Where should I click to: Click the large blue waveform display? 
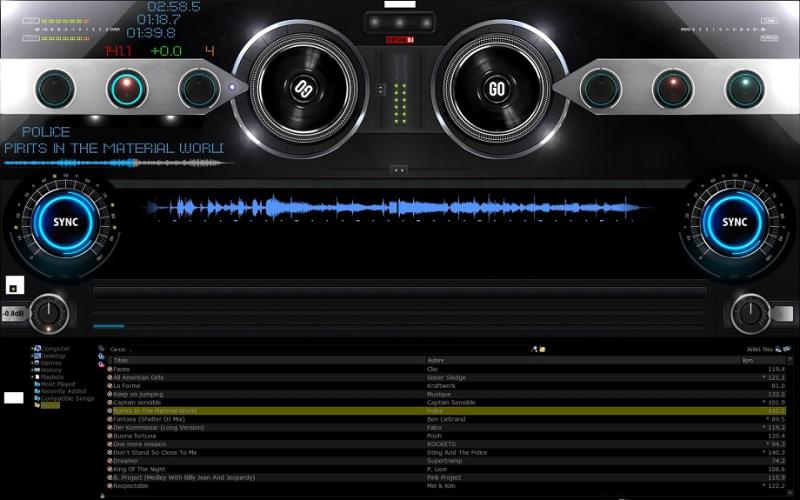(x=399, y=208)
